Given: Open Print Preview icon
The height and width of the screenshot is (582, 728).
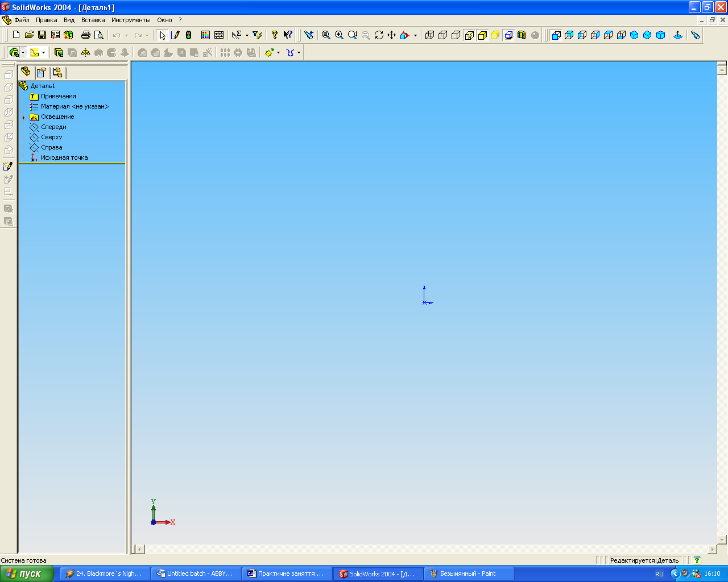Looking at the screenshot, I should click(x=99, y=35).
